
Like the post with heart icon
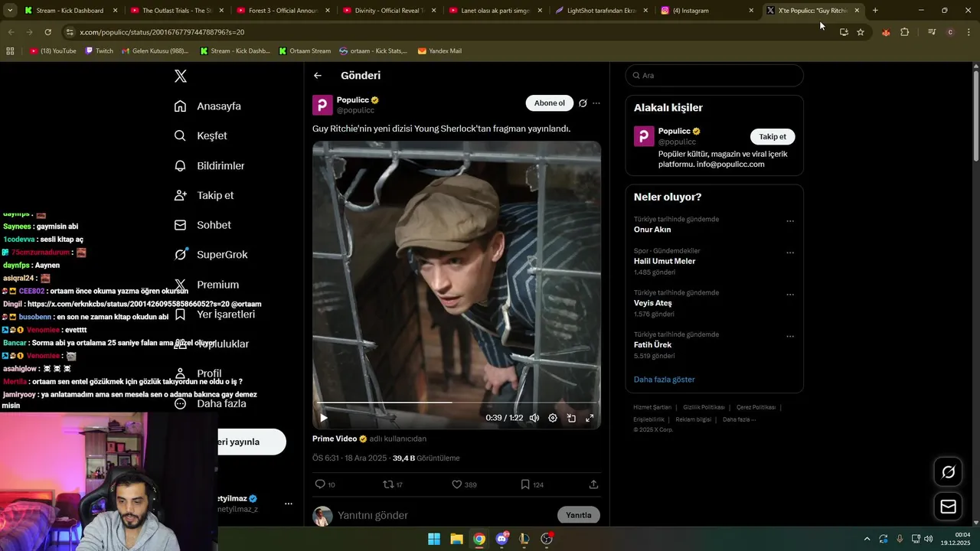457,484
